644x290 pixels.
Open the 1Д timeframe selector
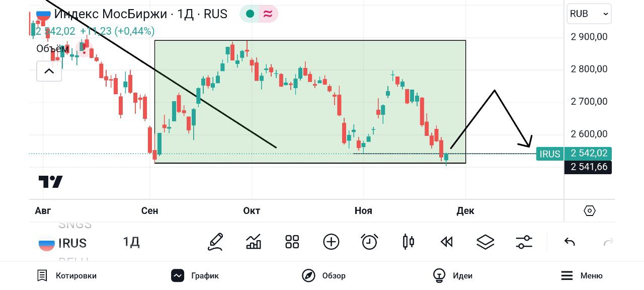coord(131,242)
